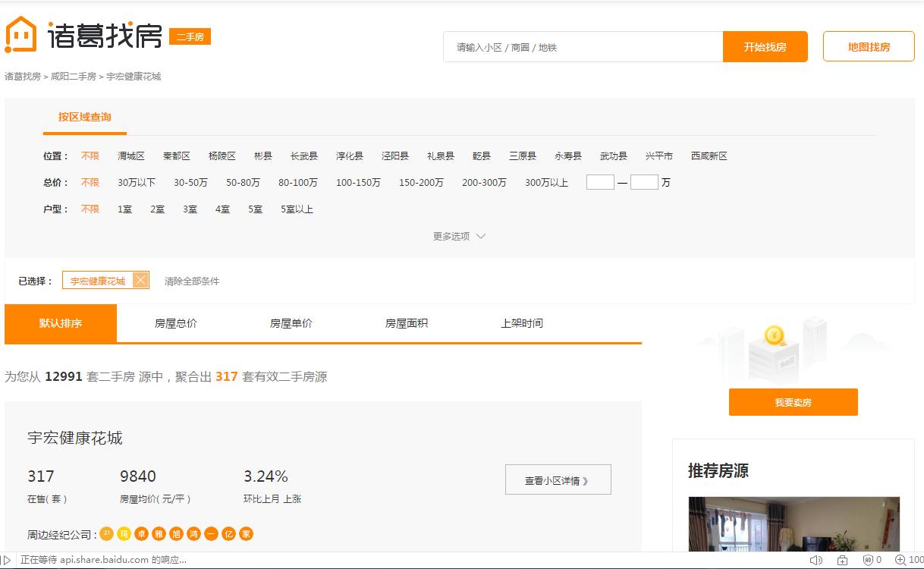Select 不限 for the 总价 filter
924x569 pixels.
click(x=90, y=182)
